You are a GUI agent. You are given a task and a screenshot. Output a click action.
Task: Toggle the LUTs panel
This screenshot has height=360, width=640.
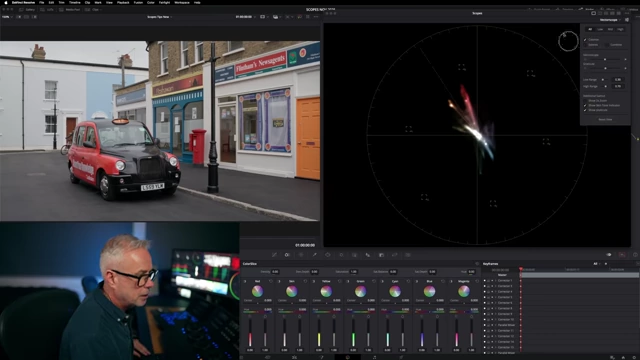pyautogui.click(x=47, y=9)
